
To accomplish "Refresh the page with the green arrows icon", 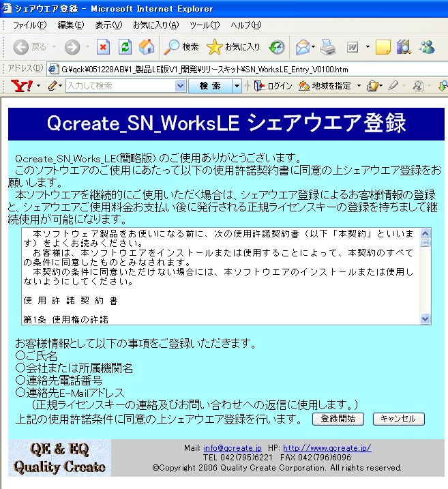I will coord(125,47).
